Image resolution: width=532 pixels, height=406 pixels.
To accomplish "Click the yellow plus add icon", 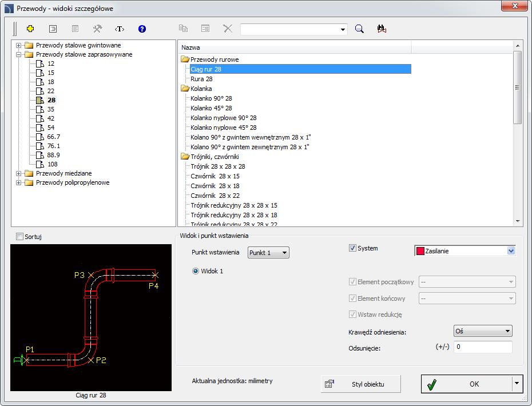I will tap(30, 29).
